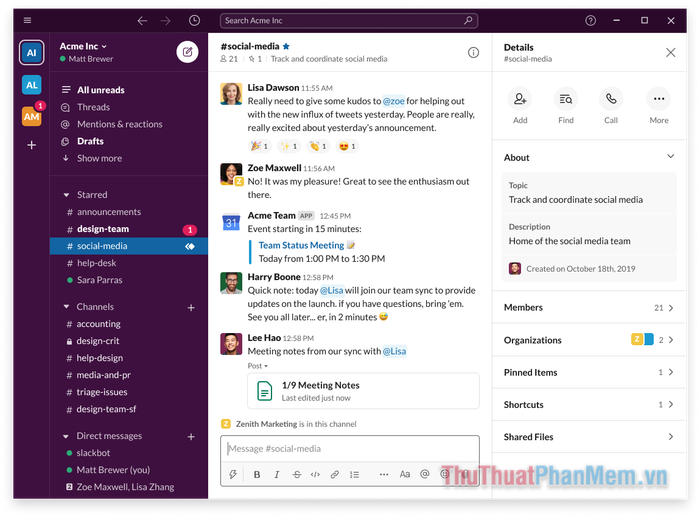Viewport: 700px width, 517px height.
Task: Go forward with the right arrow
Action: pos(166,21)
